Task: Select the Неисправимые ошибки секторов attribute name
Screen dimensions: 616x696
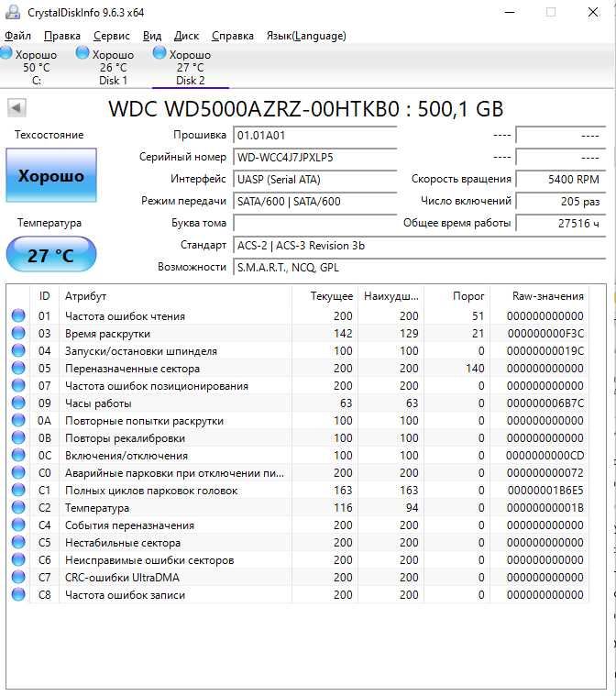Action: click(149, 560)
